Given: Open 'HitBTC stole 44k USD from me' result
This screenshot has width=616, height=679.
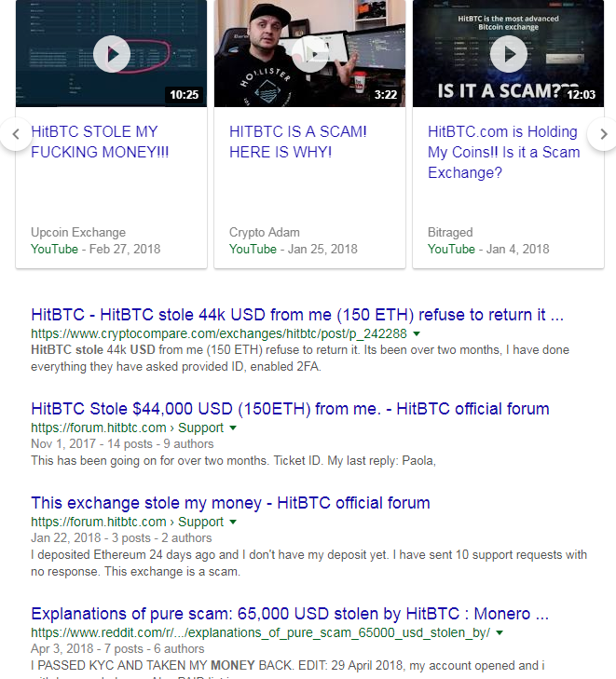Looking at the screenshot, I should click(297, 315).
